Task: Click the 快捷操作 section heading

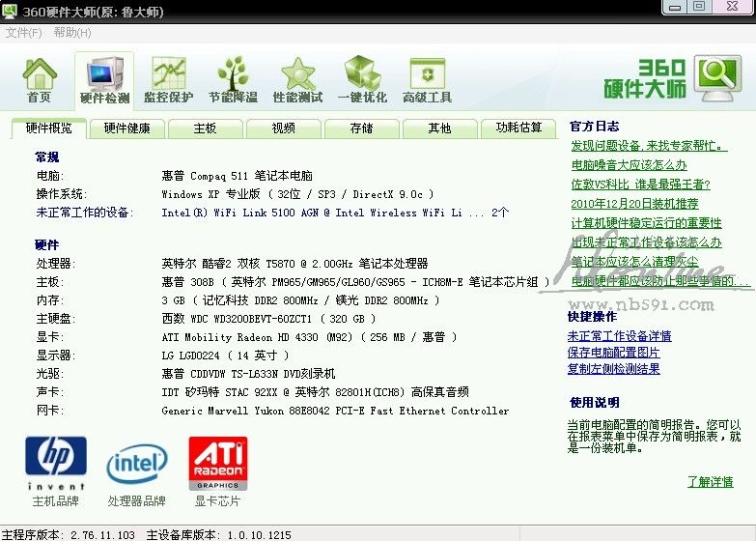Action: [x=592, y=317]
